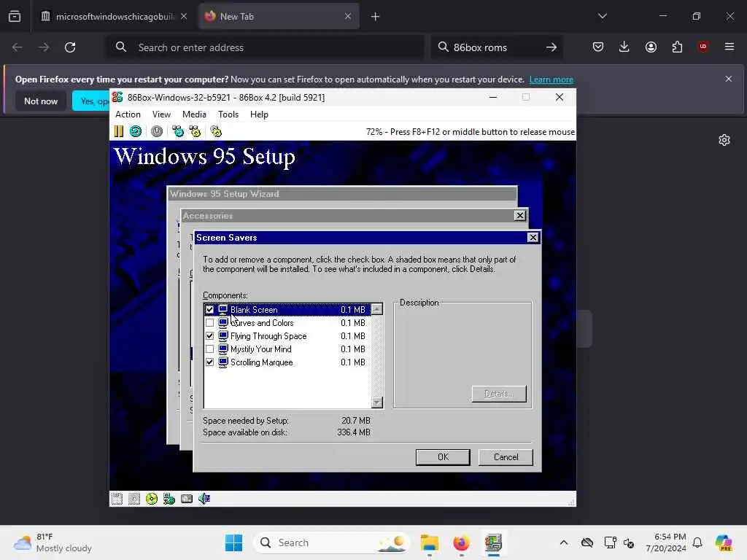Open Firefox application hamburger menu
Image resolution: width=747 pixels, height=560 pixels.
tap(729, 47)
